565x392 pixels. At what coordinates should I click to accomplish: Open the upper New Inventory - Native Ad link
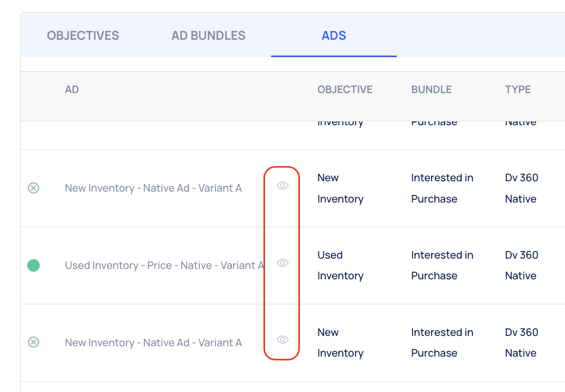153,188
